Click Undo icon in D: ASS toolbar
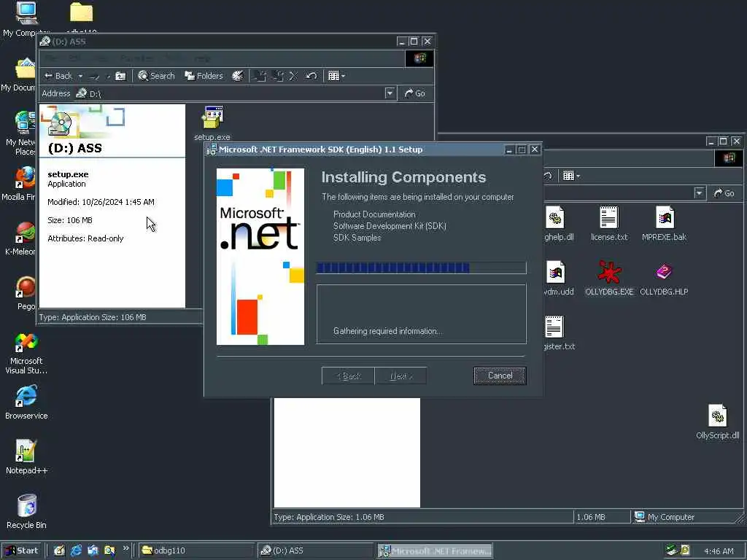The height and width of the screenshot is (560, 747). pos(311,76)
